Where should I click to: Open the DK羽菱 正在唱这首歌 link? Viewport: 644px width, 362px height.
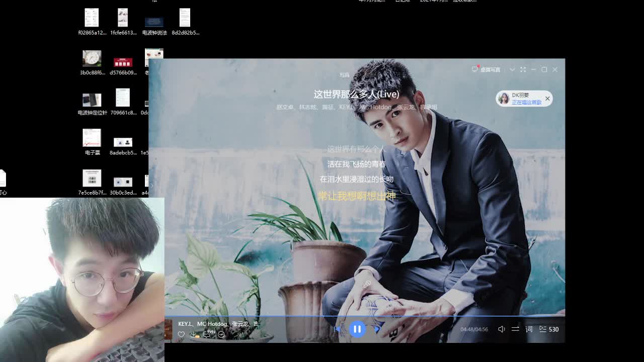click(527, 102)
